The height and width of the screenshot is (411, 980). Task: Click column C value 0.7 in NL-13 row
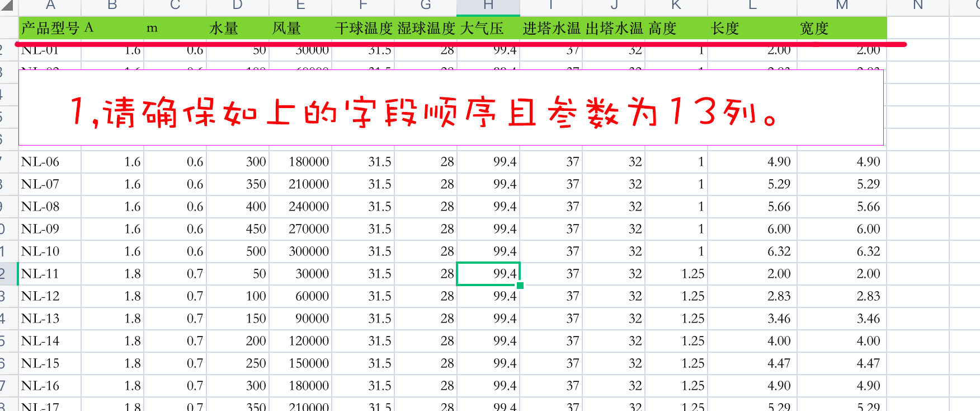tap(175, 319)
